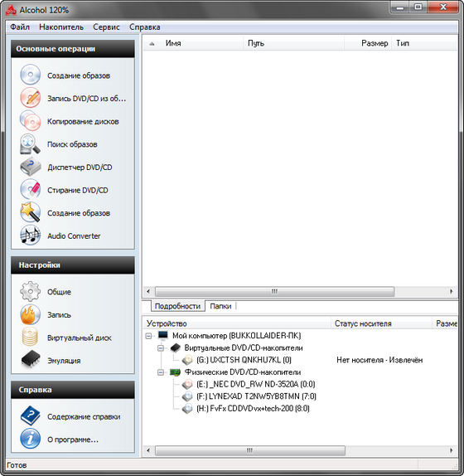The image size is (464, 476).
Task: Open the Содержание справки help book icon
Action: 30,416
